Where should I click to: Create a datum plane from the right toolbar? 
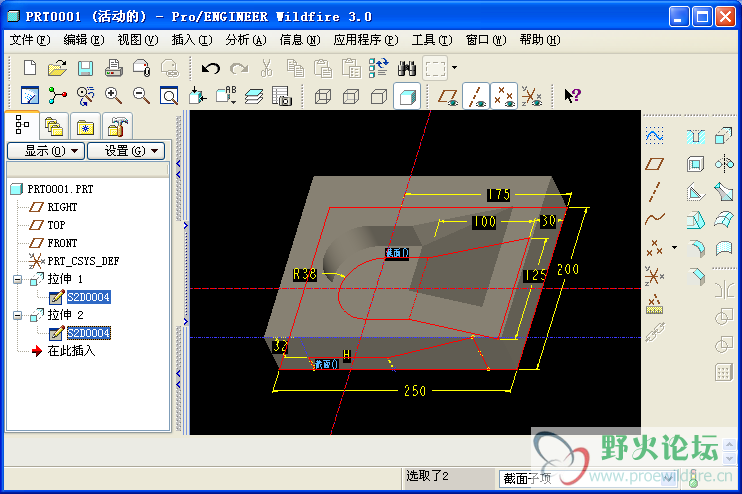(x=654, y=164)
